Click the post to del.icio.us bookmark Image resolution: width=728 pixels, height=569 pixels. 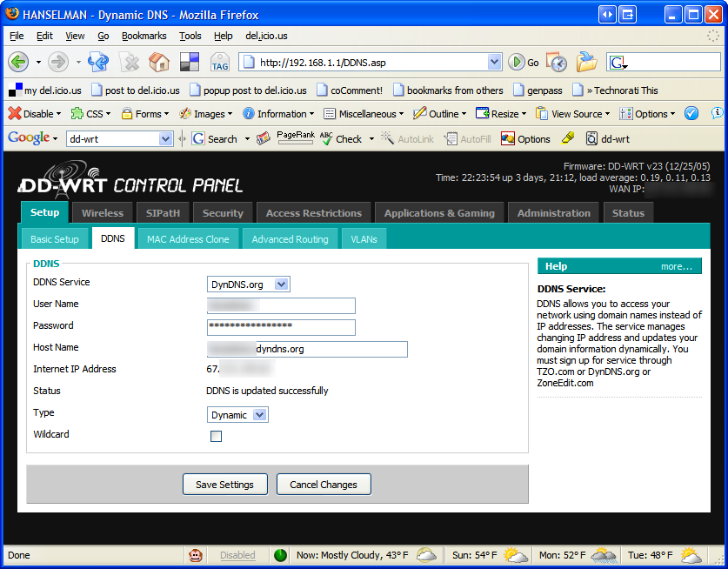[136, 90]
